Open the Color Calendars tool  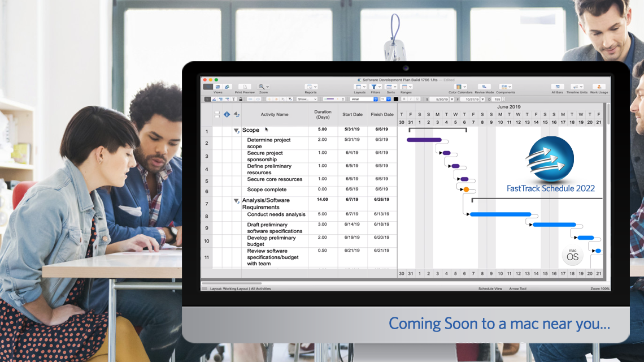[x=460, y=87]
